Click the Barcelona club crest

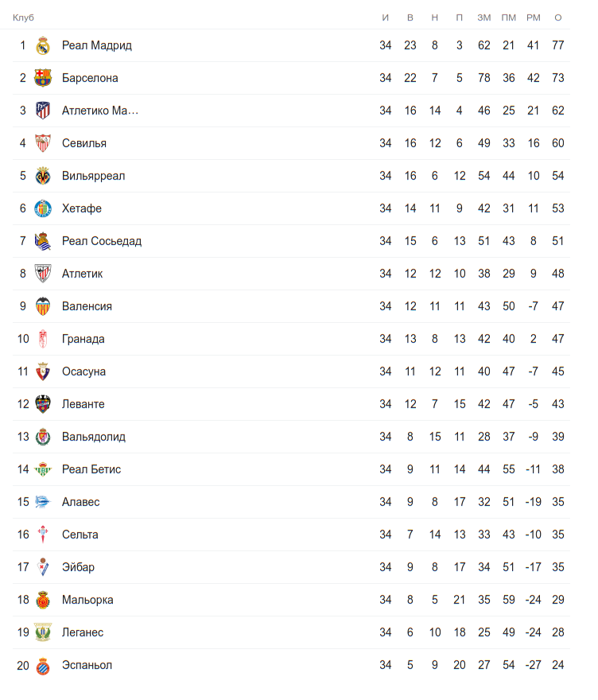[43, 78]
